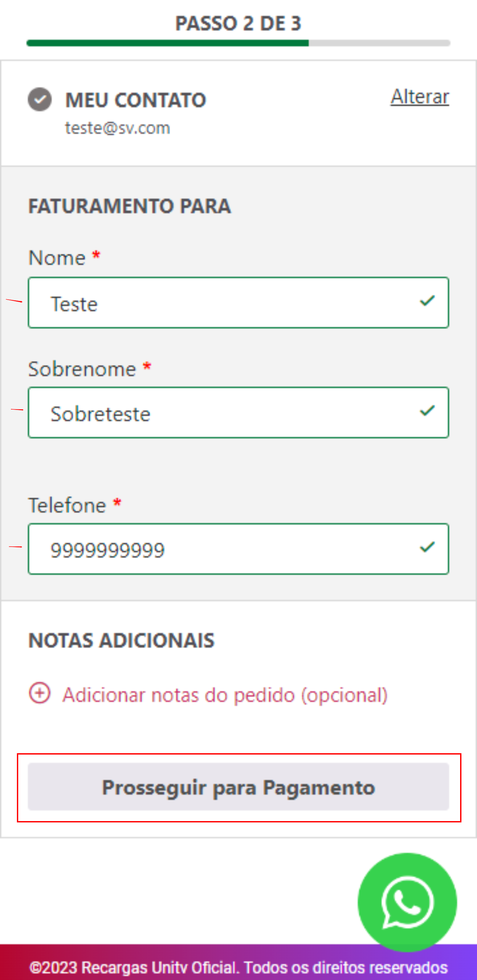Viewport: 477px width, 980px height.
Task: Click the green checkmark in the Sobrenome field
Action: [427, 411]
